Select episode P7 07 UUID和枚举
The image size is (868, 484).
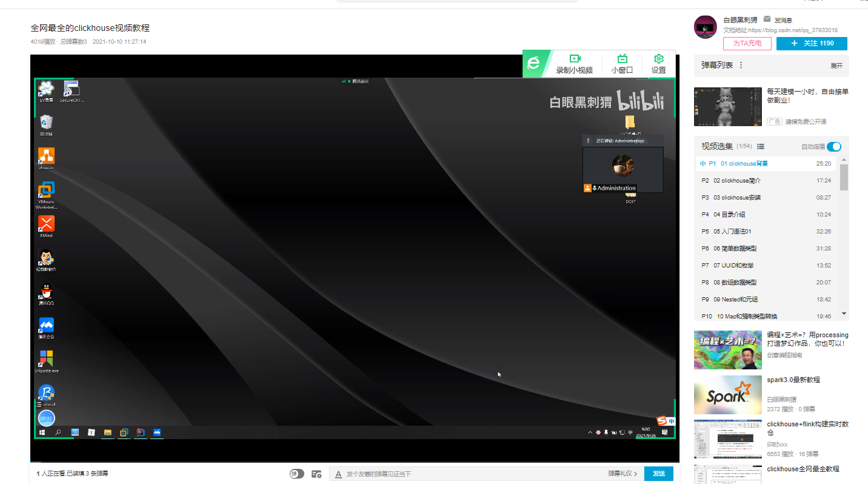[x=766, y=266]
